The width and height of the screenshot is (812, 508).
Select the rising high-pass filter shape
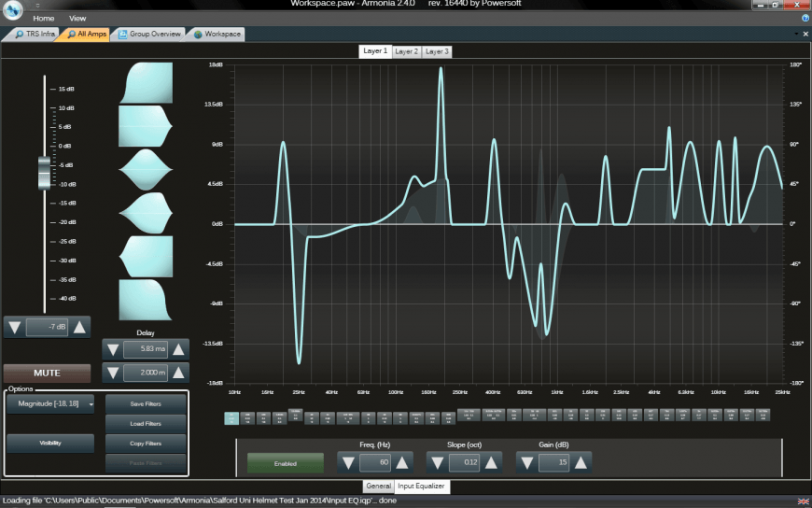click(146, 83)
